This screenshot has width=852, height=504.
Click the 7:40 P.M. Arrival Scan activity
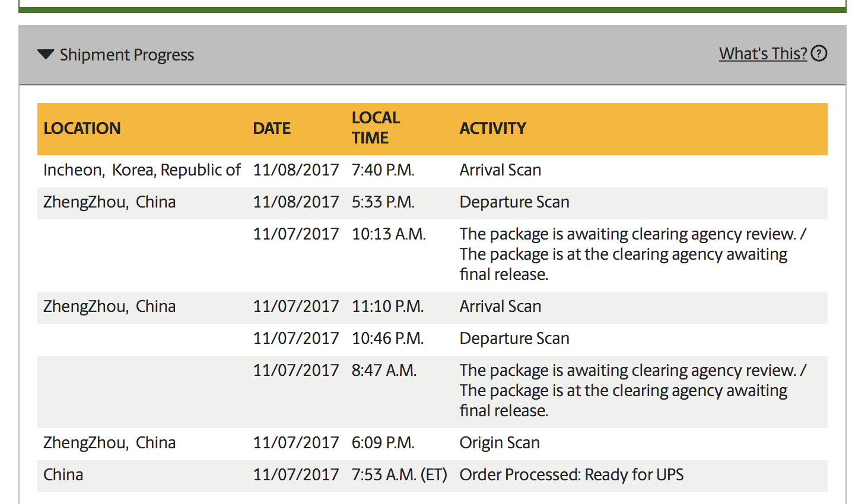[500, 170]
